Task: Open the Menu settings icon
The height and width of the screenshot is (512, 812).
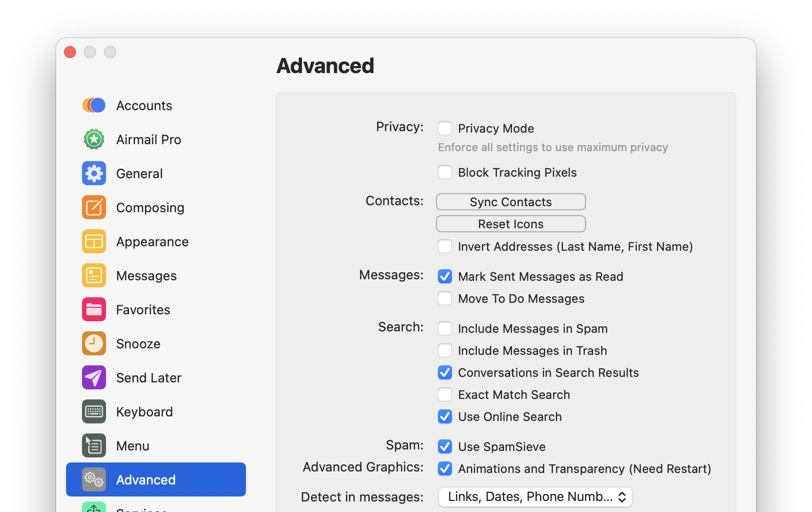Action: click(94, 445)
